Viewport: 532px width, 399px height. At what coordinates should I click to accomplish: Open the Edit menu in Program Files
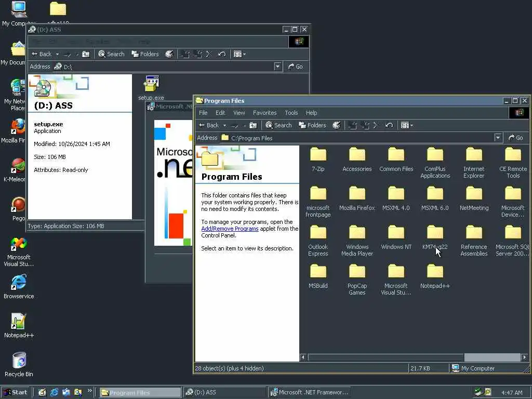tap(220, 113)
